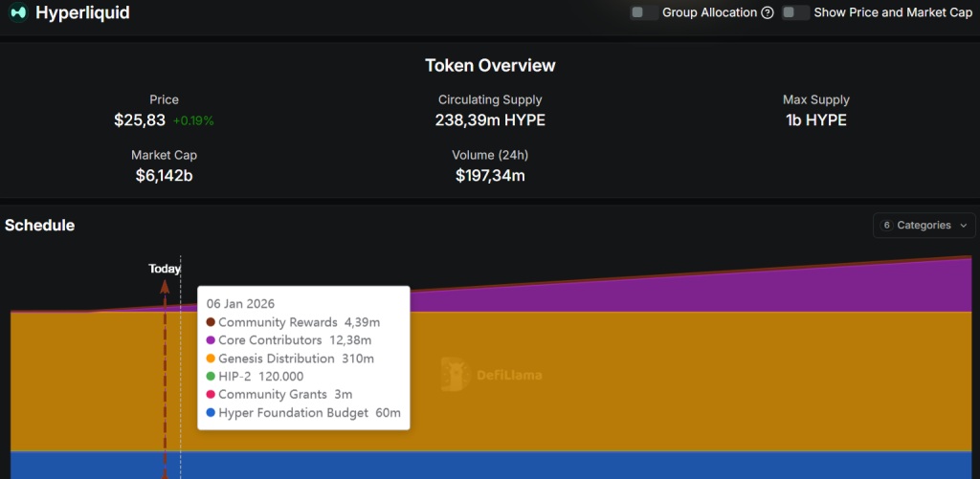Viewport: 980px width, 479px height.
Task: Click the Group Allocation help question mark
Action: 767,13
